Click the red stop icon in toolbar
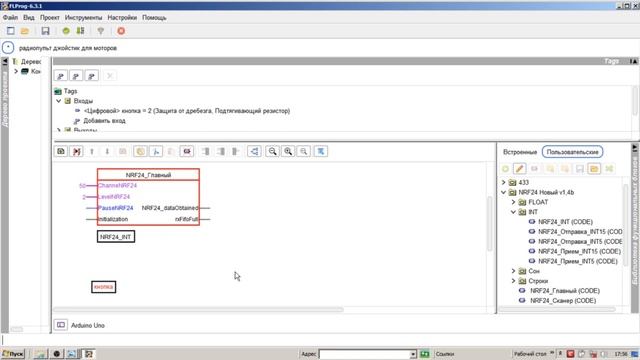The height and width of the screenshot is (360, 640). coord(121,31)
